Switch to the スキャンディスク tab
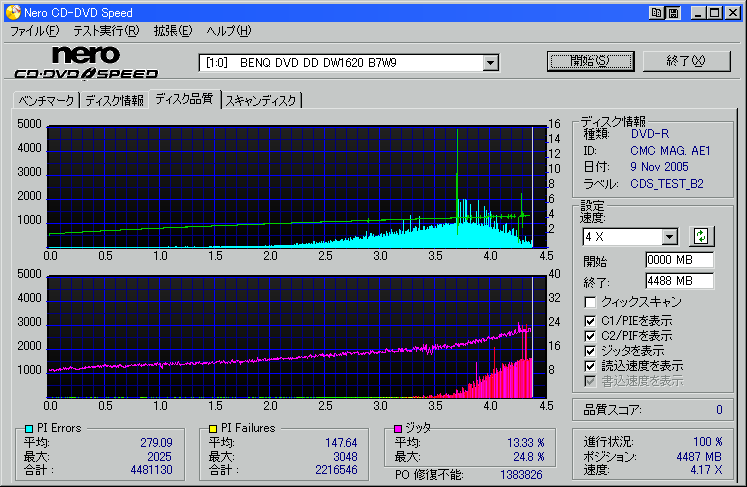Screen dimensions: 747x487 261,100
